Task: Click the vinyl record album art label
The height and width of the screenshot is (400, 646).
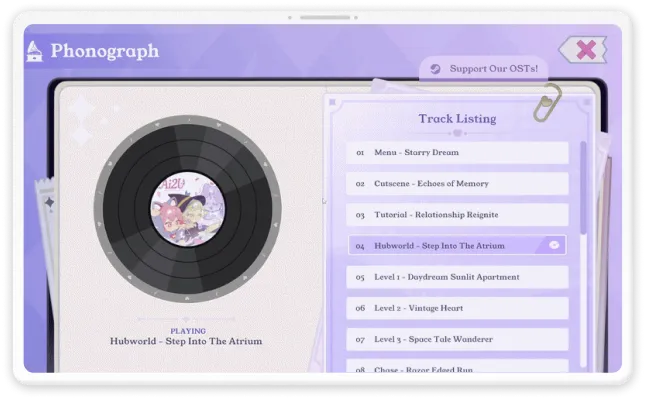Action: pyautogui.click(x=187, y=209)
